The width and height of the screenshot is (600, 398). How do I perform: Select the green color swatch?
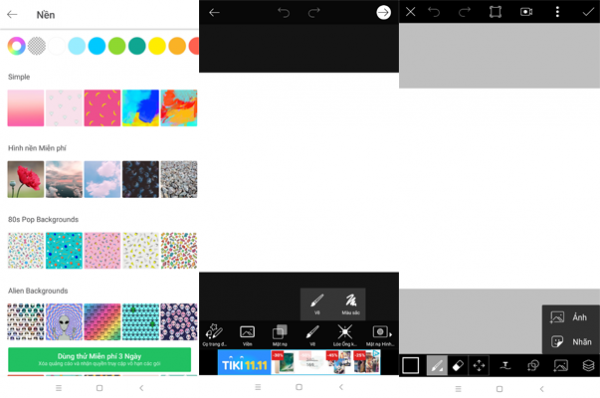pos(117,46)
